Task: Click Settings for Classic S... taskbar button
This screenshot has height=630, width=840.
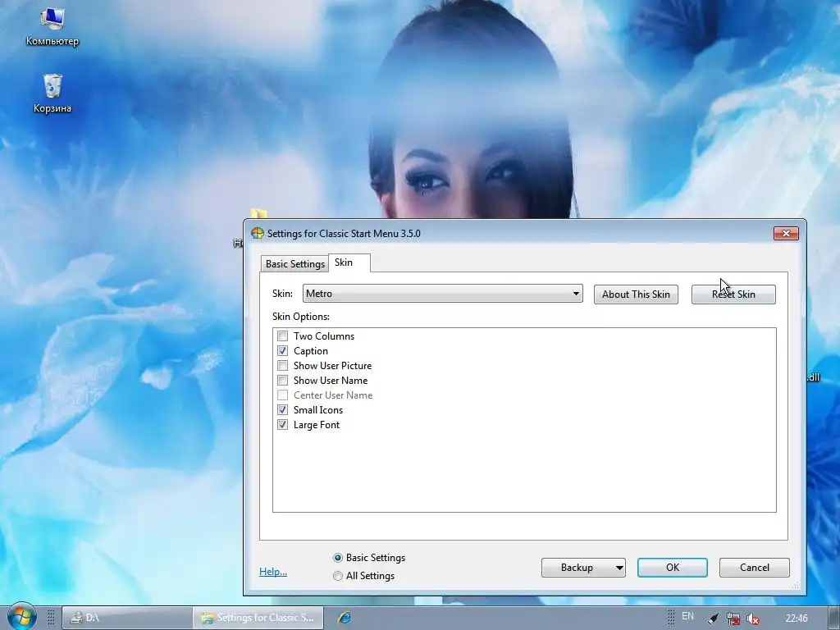Action: [x=258, y=618]
